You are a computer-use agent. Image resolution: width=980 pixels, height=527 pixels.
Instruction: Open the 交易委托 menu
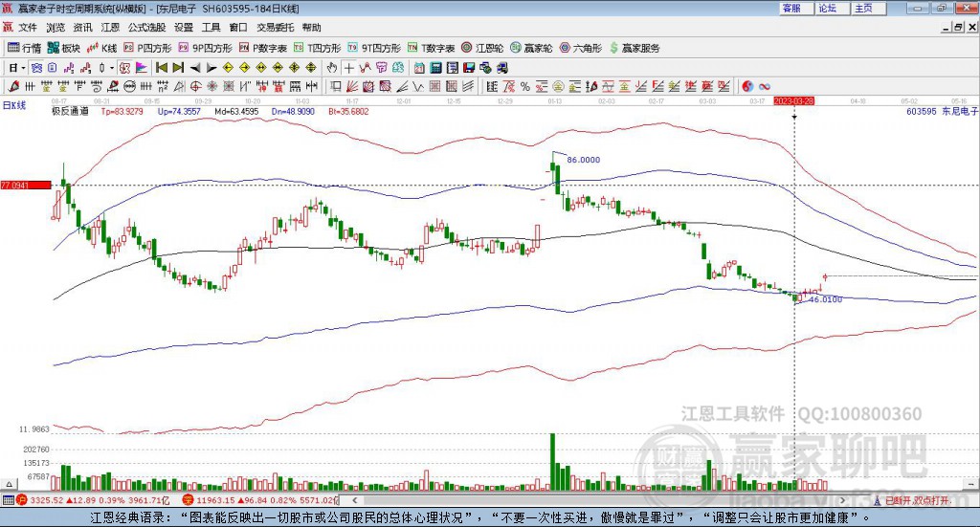276,28
